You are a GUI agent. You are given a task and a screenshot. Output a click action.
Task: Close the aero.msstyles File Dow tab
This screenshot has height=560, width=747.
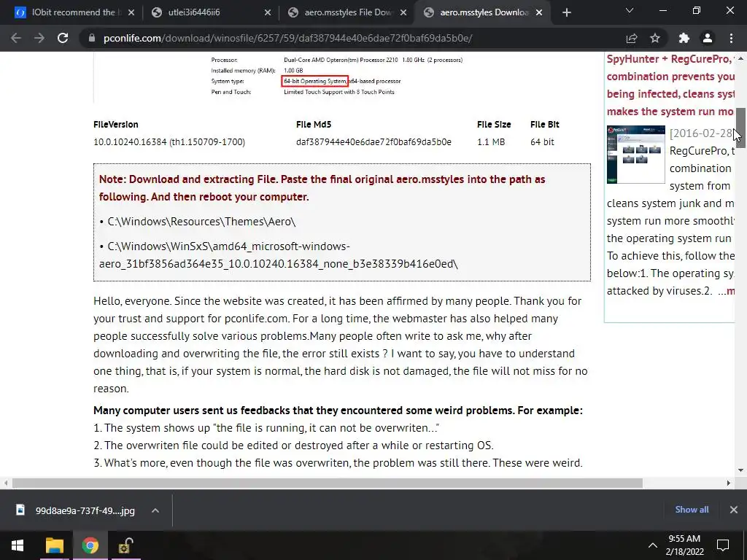coord(403,12)
